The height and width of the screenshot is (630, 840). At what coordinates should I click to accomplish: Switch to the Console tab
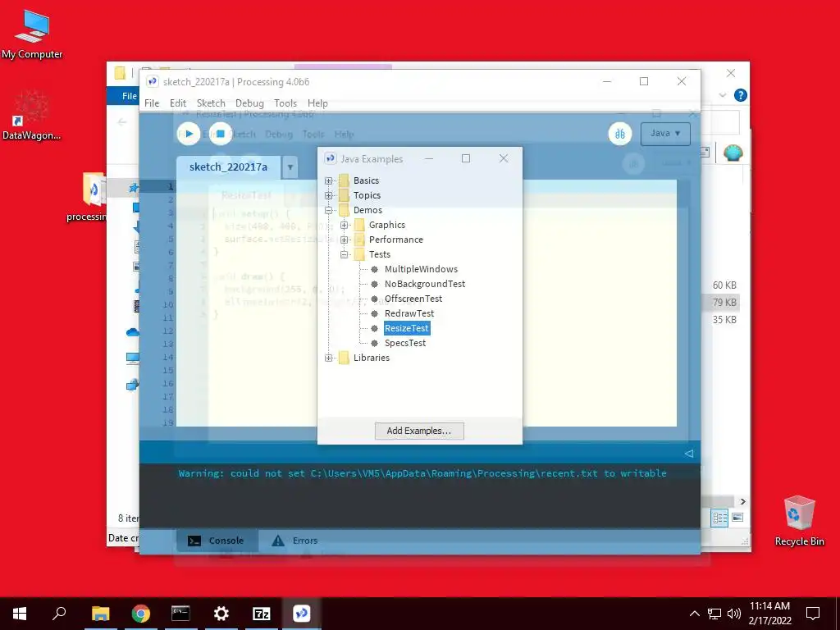[217, 541]
